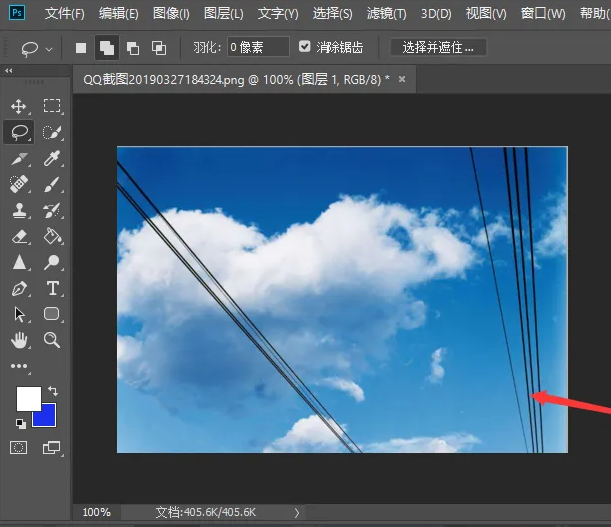Expand the toolbar with double-arrow
611x527 pixels.
(x=9, y=71)
